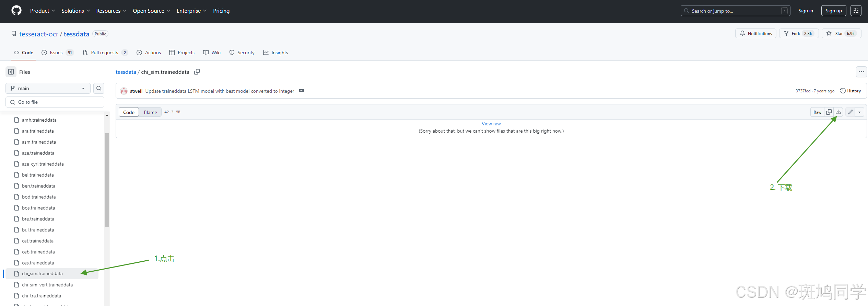Expand the Open Source menu
The height and width of the screenshot is (306, 868).
151,11
